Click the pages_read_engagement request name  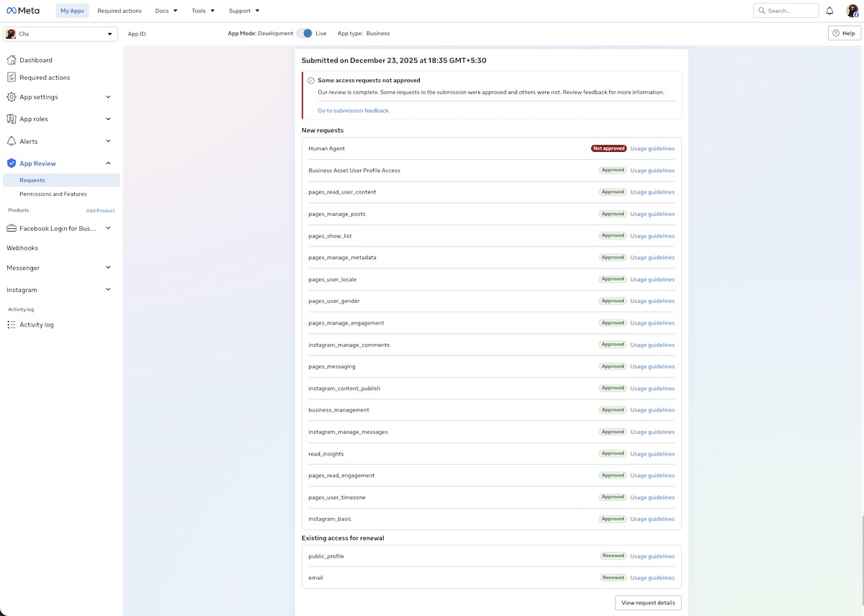pyautogui.click(x=341, y=476)
